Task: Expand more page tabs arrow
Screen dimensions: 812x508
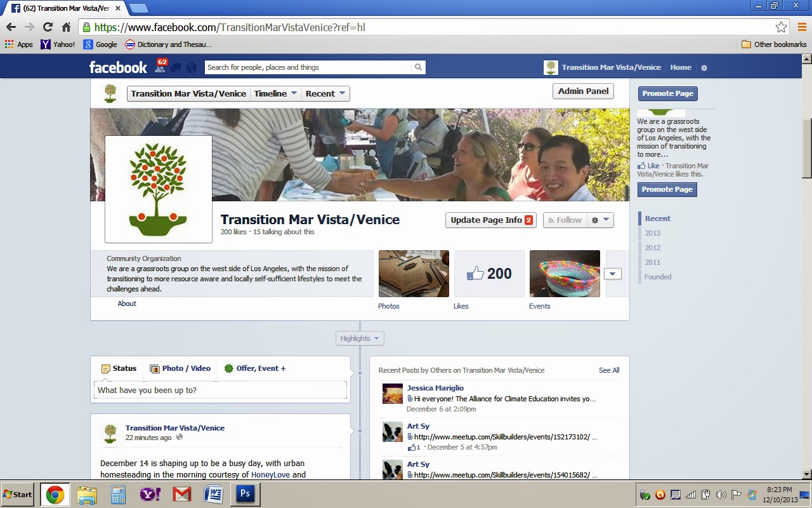Action: click(x=613, y=274)
